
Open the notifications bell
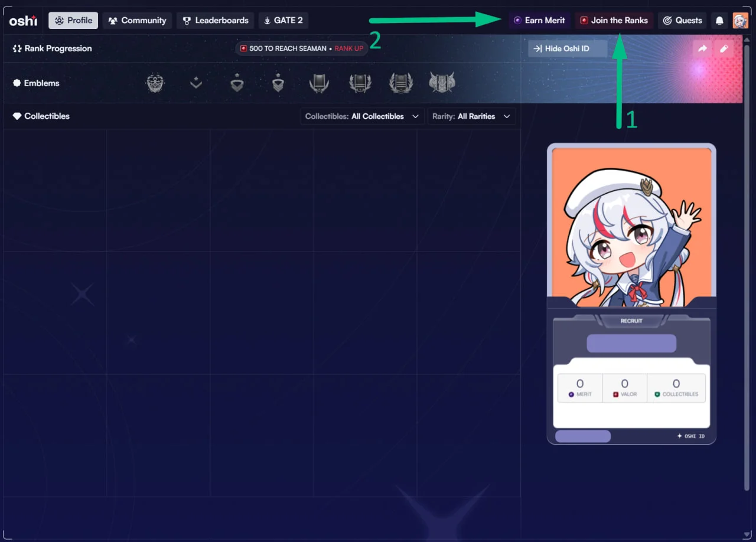[719, 21]
